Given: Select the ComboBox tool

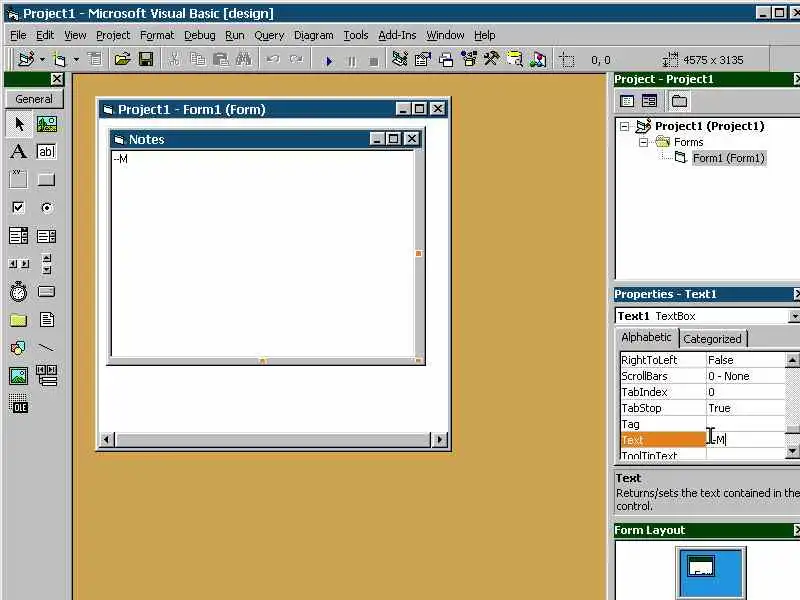Looking at the screenshot, I should click(x=19, y=236).
